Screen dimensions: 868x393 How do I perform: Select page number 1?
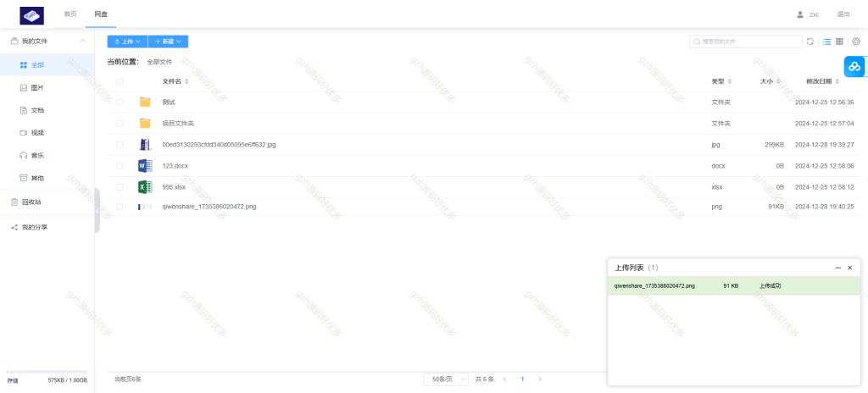click(x=522, y=379)
